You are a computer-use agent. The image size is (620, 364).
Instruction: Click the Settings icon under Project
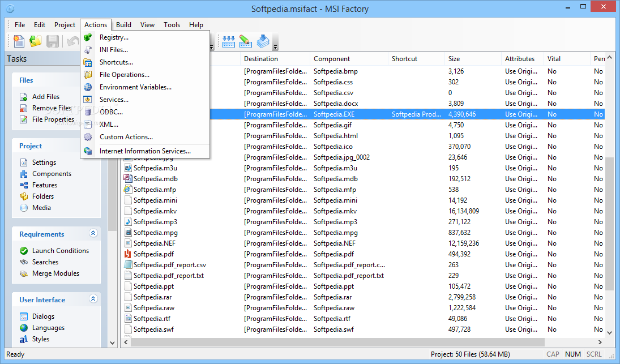(24, 162)
